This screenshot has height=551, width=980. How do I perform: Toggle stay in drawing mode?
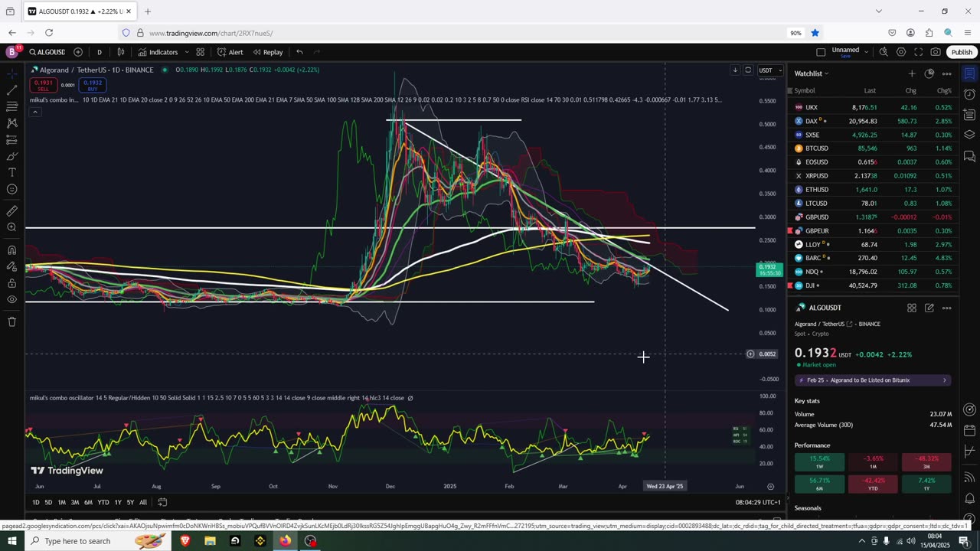[x=11, y=266]
